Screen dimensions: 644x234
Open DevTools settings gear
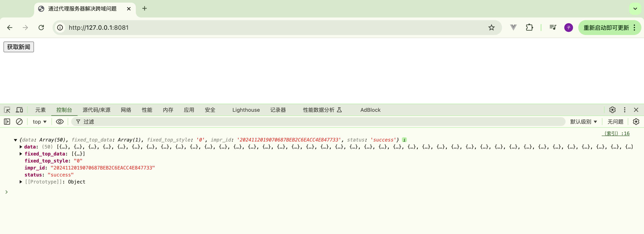tap(612, 110)
